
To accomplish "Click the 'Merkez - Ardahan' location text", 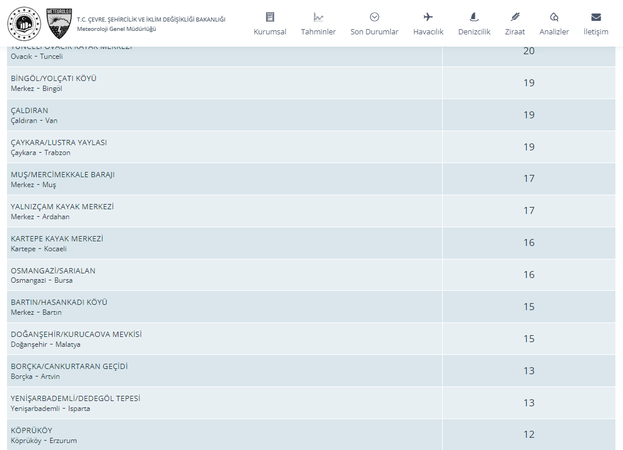I will click(x=40, y=217).
